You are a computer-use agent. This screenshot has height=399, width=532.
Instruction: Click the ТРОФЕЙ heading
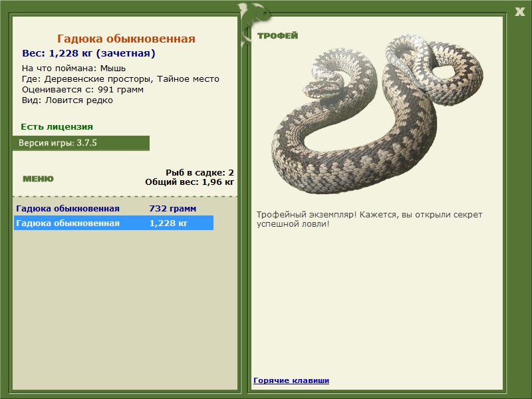click(277, 36)
